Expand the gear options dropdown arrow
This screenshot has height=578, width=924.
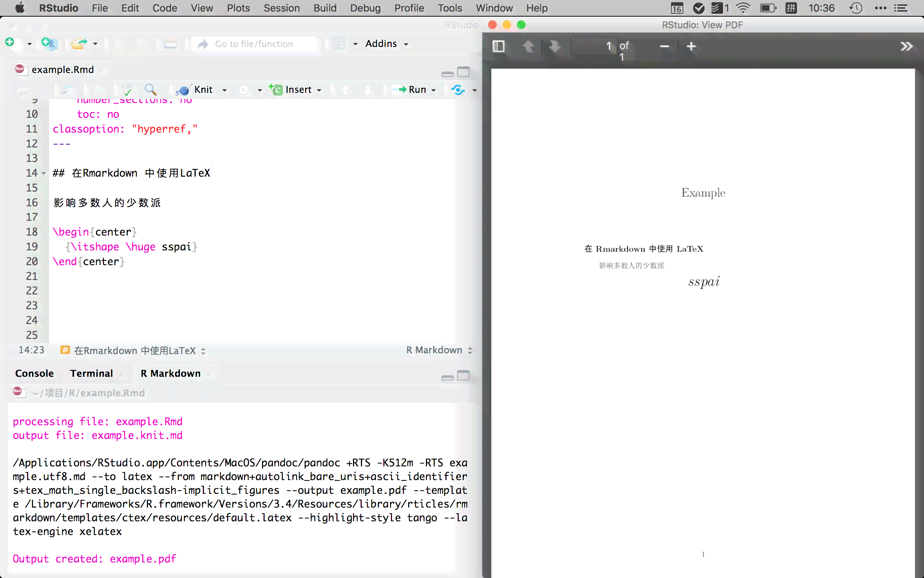point(260,90)
